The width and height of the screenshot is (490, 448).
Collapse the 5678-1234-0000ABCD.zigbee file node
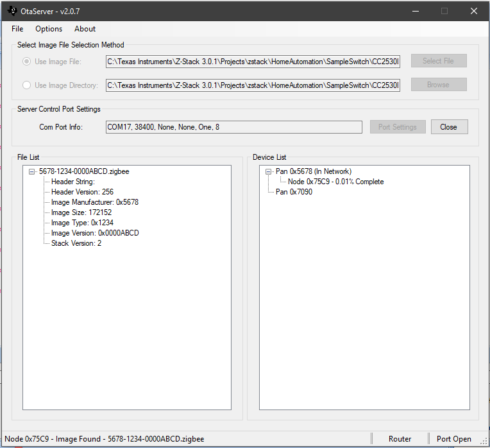point(31,171)
